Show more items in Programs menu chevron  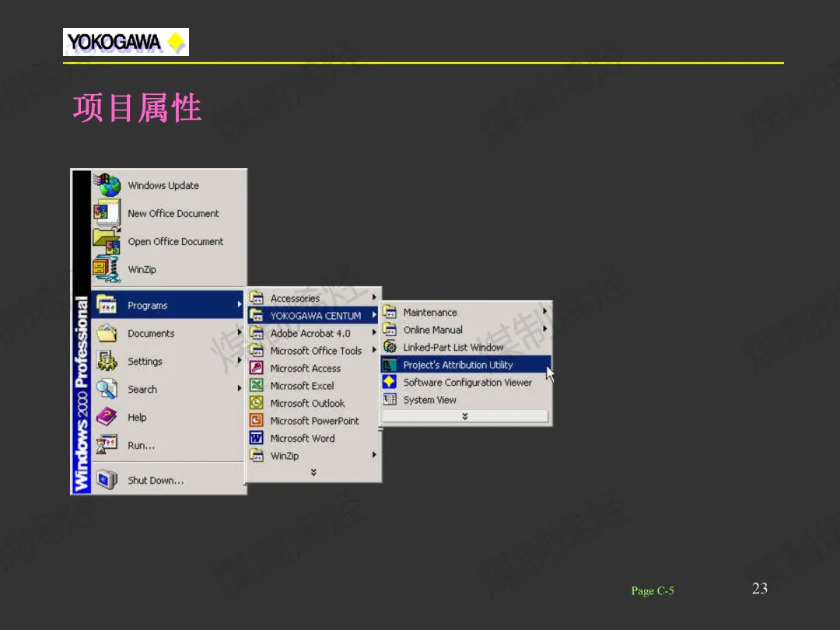click(x=313, y=472)
